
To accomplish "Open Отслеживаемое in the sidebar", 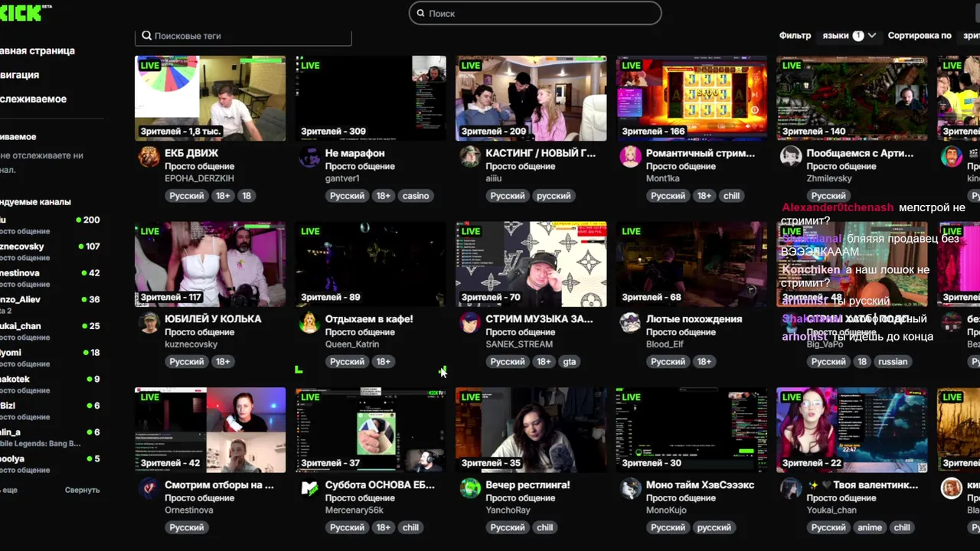I will coord(34,99).
